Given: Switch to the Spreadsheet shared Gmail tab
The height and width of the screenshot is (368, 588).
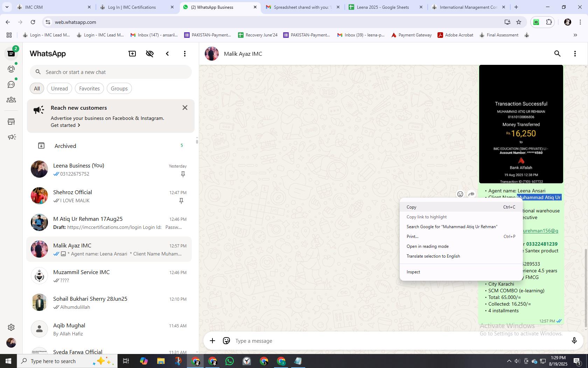Looking at the screenshot, I should click(302, 7).
